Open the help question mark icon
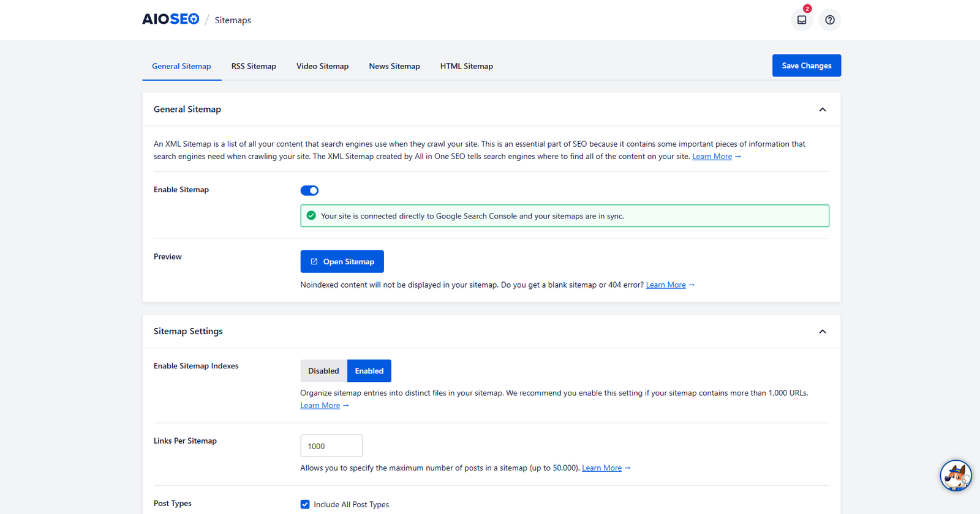The image size is (980, 514). [829, 20]
